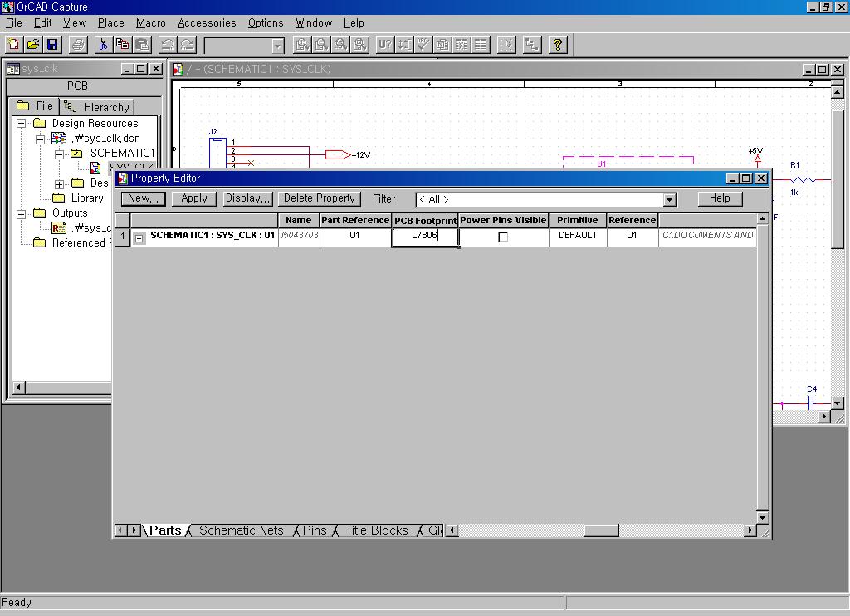Open the Macro menu
This screenshot has width=850, height=616.
[x=151, y=22]
